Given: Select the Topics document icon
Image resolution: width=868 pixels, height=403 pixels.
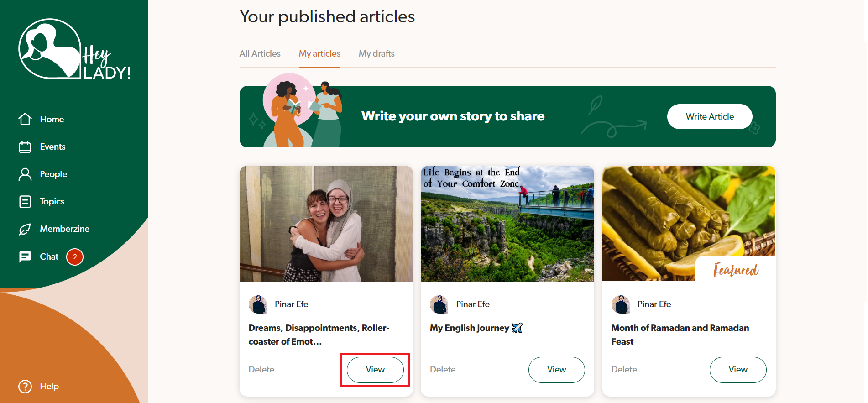Looking at the screenshot, I should [x=25, y=202].
